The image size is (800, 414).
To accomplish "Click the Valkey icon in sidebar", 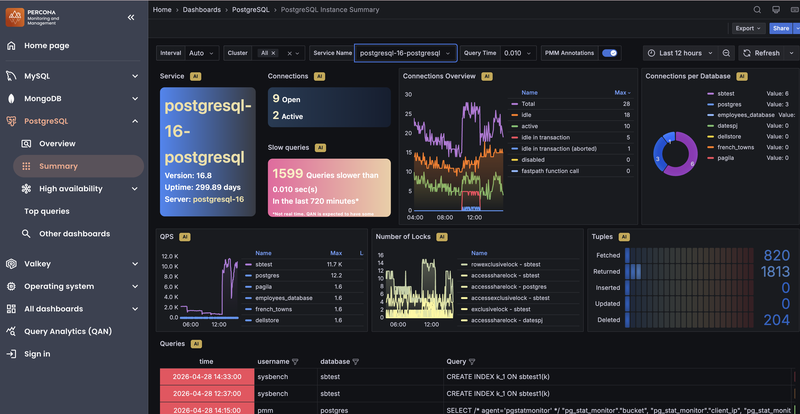I will pyautogui.click(x=11, y=264).
